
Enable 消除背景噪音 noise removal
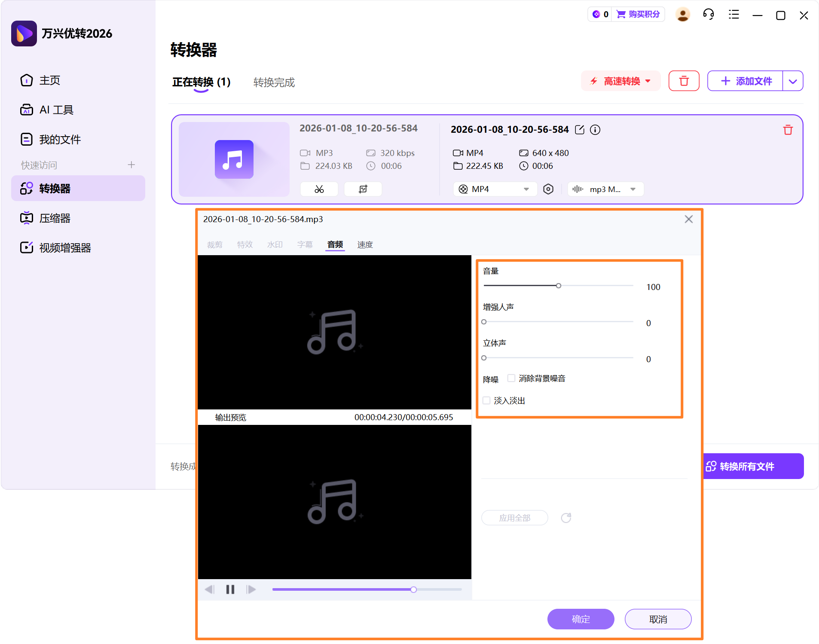[511, 378]
